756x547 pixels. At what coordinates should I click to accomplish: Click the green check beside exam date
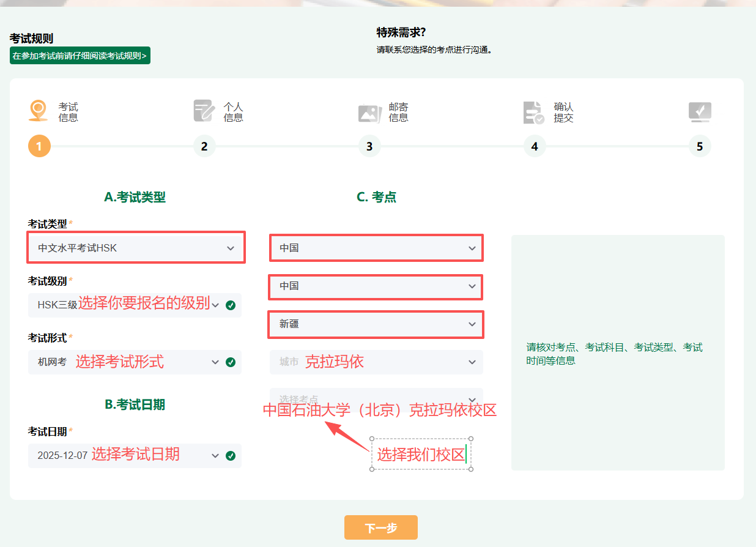click(231, 456)
